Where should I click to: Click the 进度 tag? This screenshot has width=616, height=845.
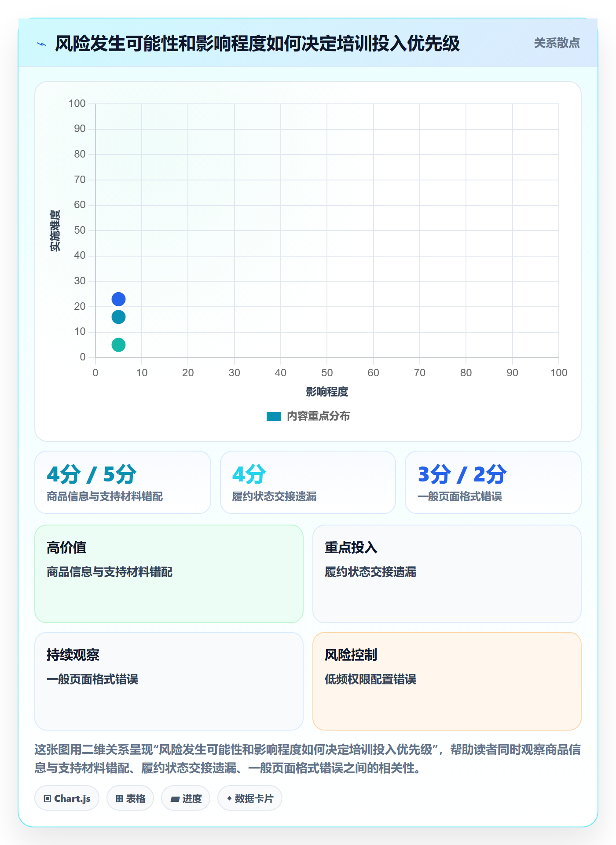186,798
